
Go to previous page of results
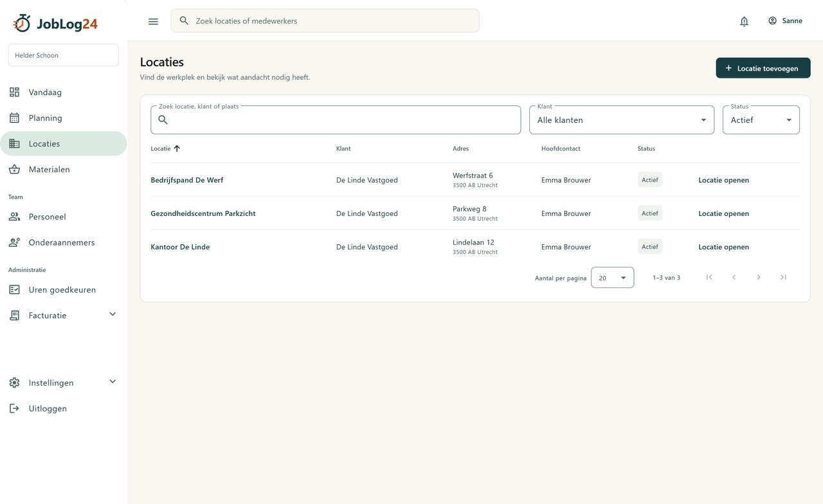point(734,277)
